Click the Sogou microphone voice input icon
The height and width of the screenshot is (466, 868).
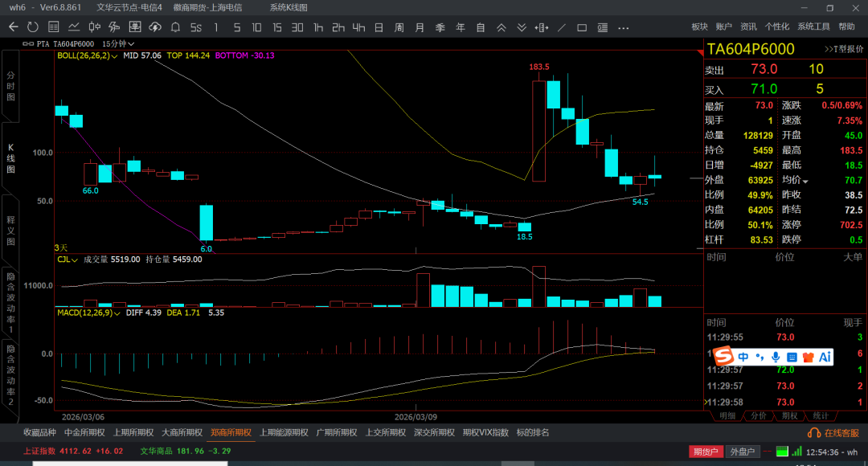[x=776, y=357]
